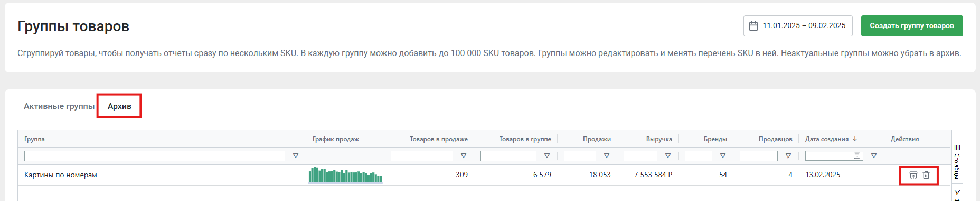The width and height of the screenshot is (980, 201).
Task: Click the Группа name filter input field
Action: pyautogui.click(x=155, y=156)
